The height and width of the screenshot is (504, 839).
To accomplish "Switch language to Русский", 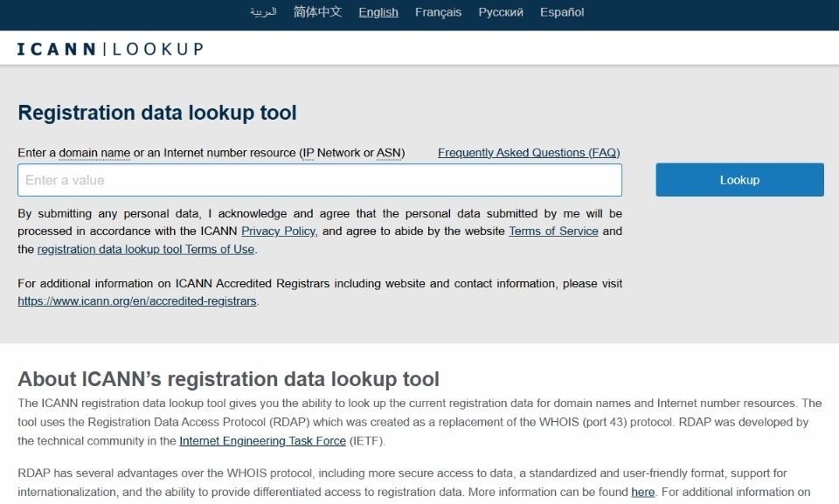I will pyautogui.click(x=501, y=11).
